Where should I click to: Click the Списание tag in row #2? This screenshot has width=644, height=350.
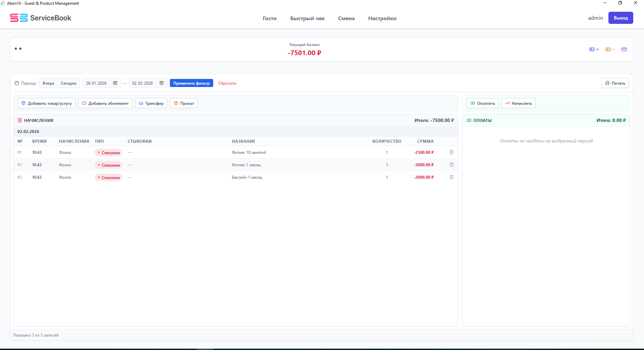(108, 178)
